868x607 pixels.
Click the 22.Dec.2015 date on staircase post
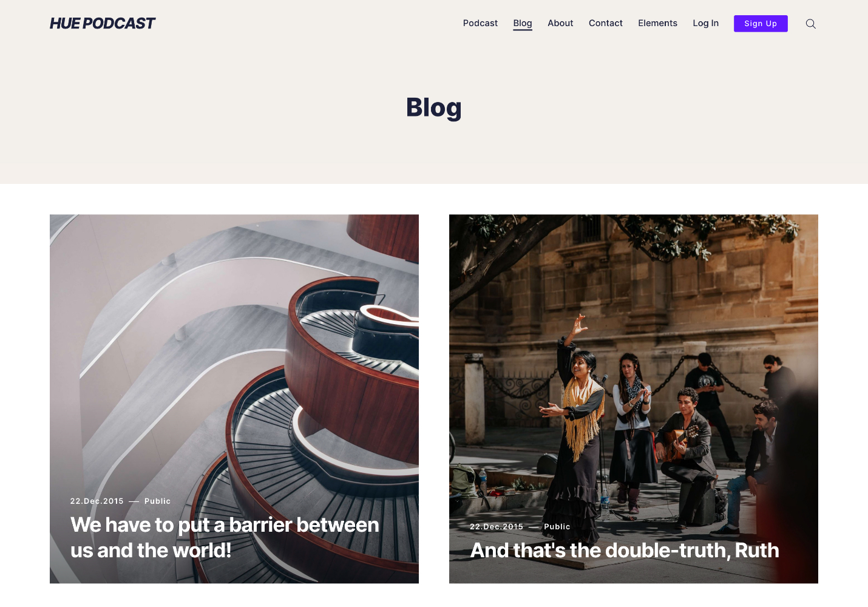pos(97,501)
